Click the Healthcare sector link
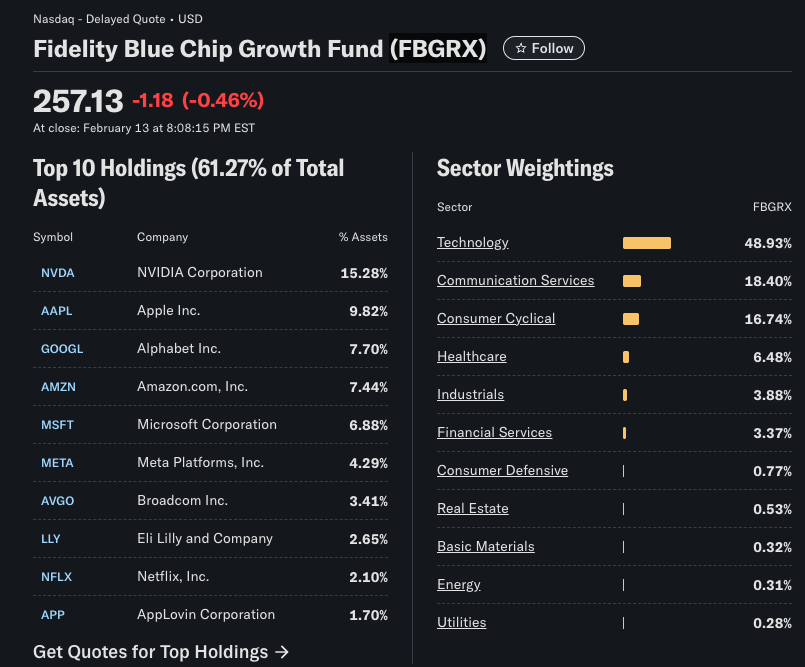 [x=471, y=357]
